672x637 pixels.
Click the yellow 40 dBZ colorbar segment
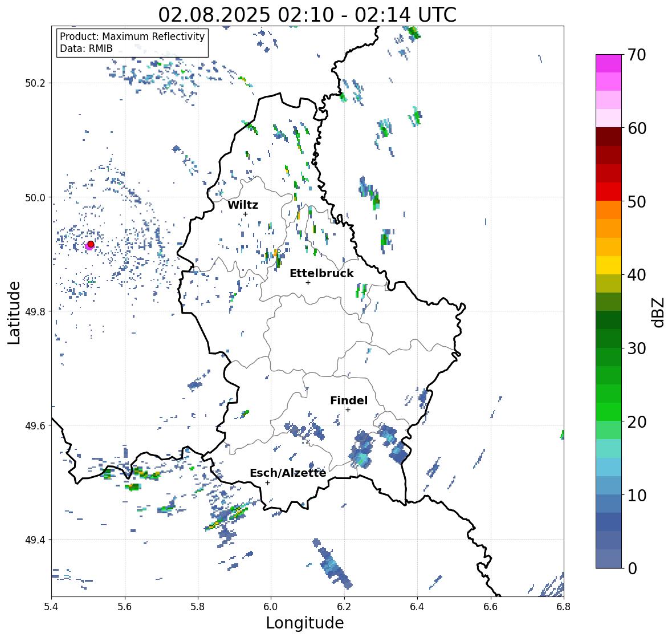[609, 265]
